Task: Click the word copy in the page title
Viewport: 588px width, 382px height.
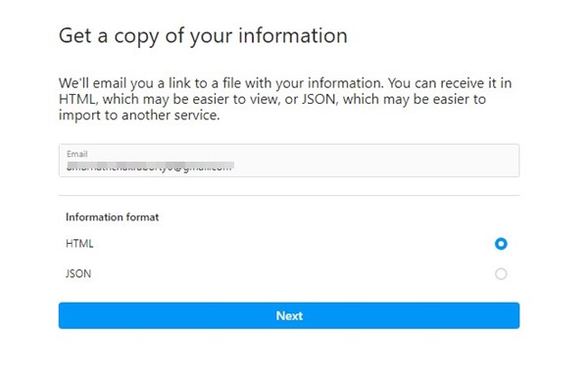Action: [x=136, y=37]
